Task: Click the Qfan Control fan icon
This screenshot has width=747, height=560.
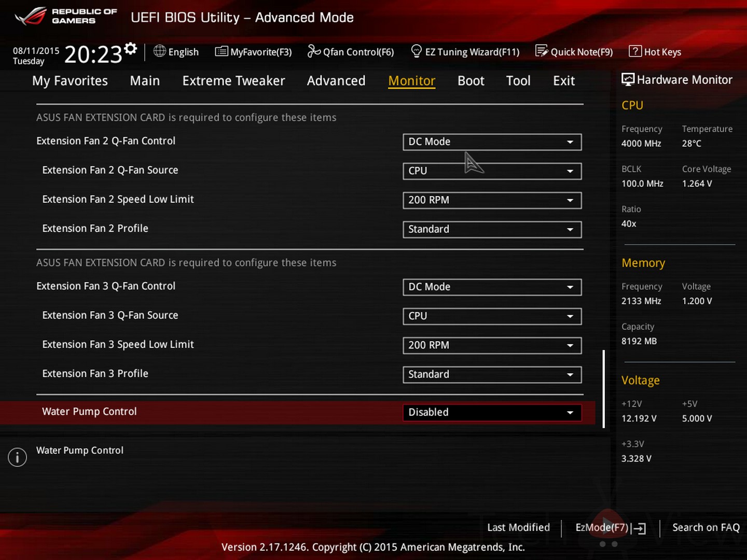Action: pos(314,51)
